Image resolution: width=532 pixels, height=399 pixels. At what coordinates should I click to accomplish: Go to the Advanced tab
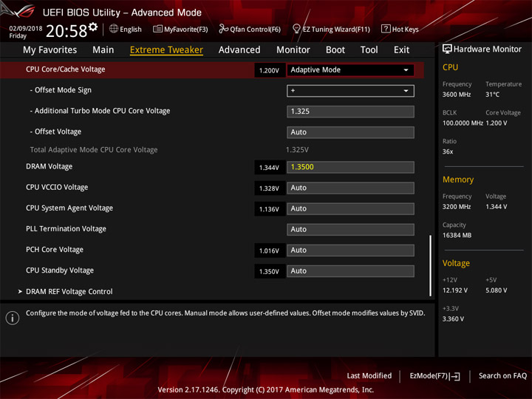pyautogui.click(x=239, y=50)
